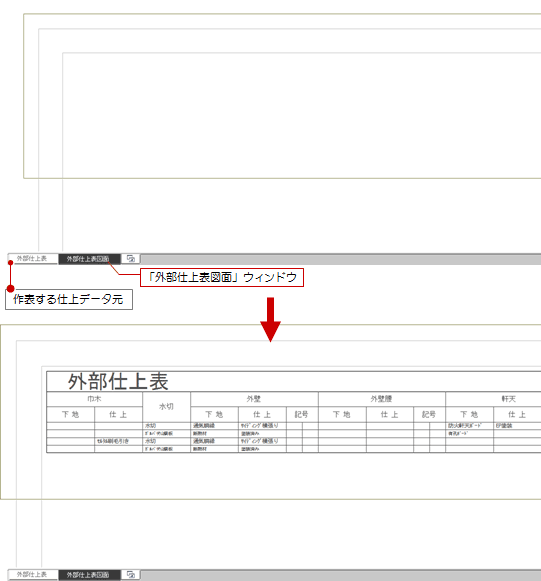Click the 外壁腰 column header
Image resolution: width=541 pixels, height=581 pixels.
[x=381, y=399]
